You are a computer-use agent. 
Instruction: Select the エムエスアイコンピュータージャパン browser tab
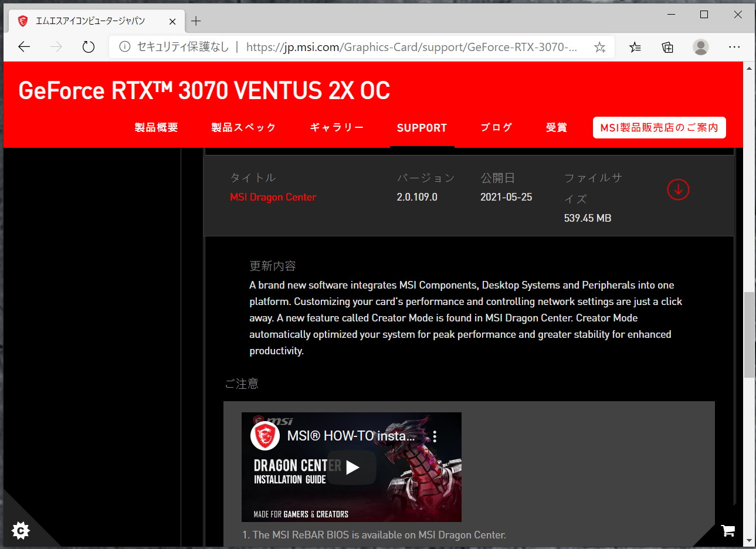click(x=97, y=21)
